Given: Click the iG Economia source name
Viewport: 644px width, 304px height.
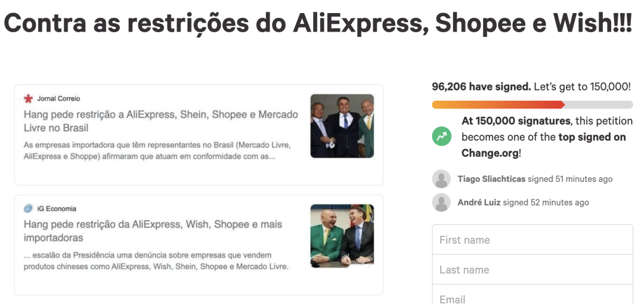Looking at the screenshot, I should coord(57,209).
